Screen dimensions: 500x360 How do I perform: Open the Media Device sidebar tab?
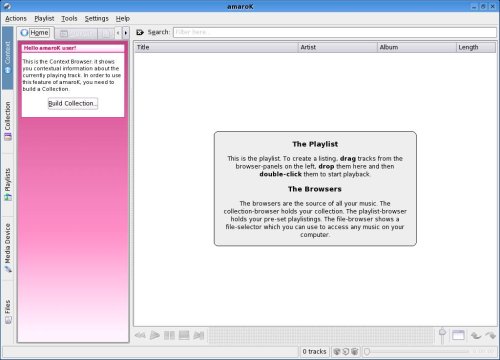[8, 248]
